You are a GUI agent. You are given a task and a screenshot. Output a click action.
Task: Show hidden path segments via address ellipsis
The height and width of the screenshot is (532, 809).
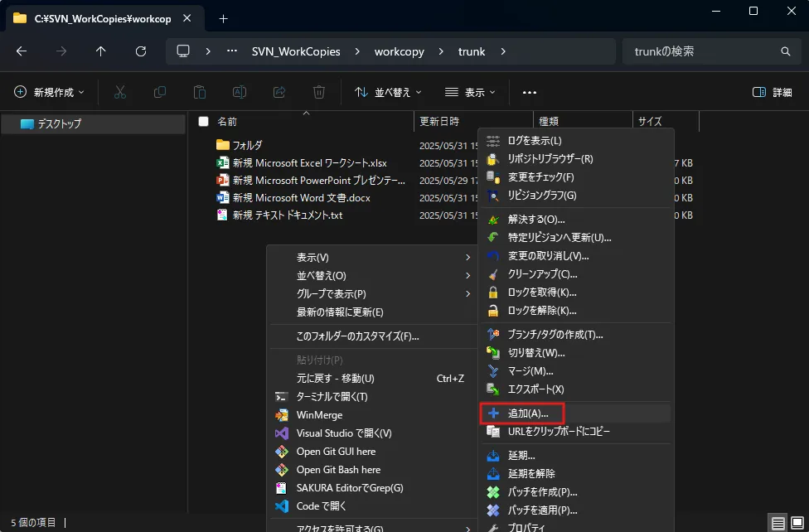(232, 51)
